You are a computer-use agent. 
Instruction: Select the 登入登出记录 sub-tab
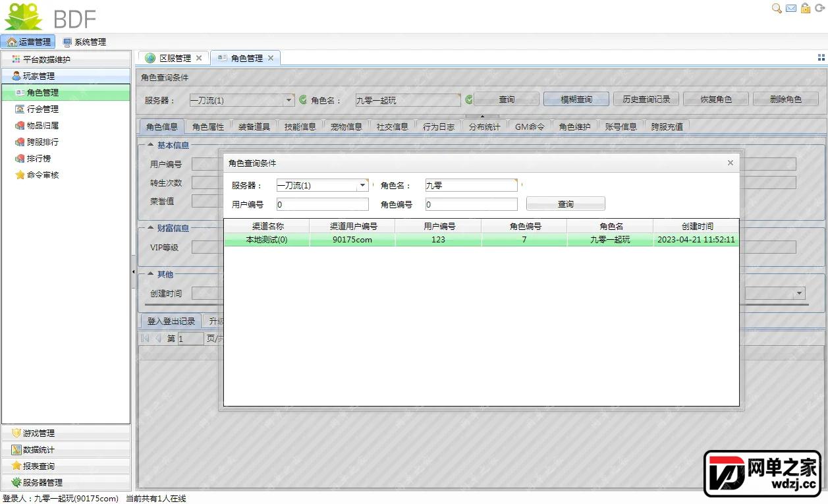tap(171, 321)
